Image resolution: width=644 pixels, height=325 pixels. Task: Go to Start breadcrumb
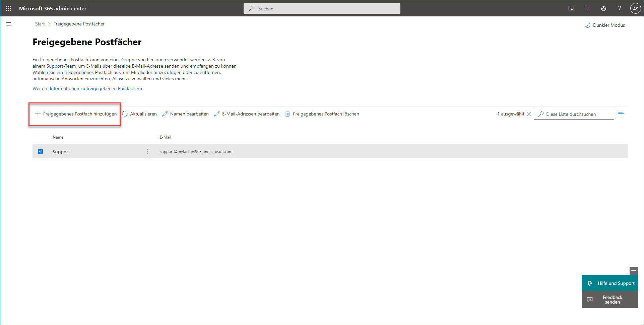(x=40, y=24)
